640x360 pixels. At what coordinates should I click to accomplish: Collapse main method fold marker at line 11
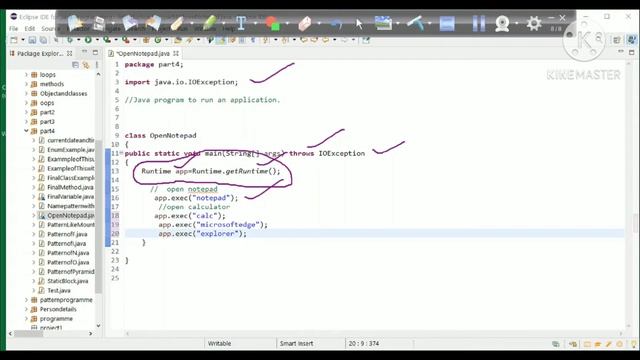[121, 153]
